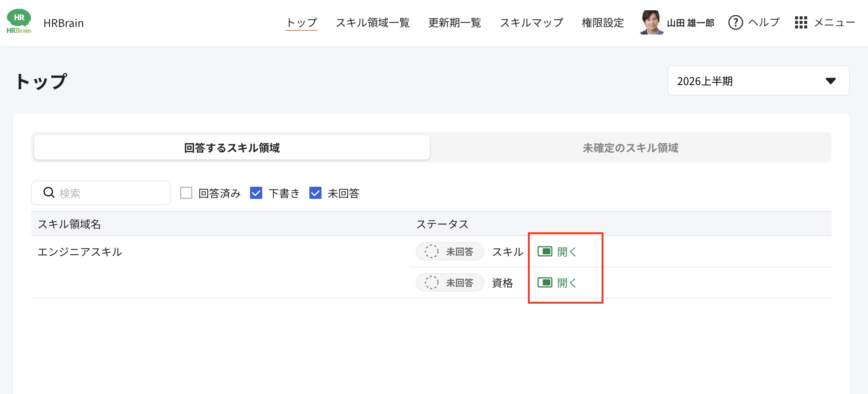Image resolution: width=868 pixels, height=394 pixels.
Task: Switch to 未確定のスキル領域 tab
Action: click(630, 147)
